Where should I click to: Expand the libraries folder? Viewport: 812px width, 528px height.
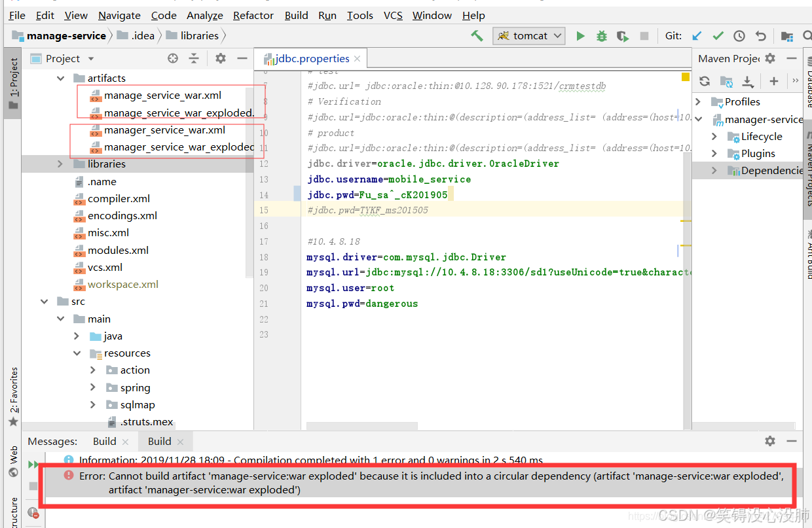pyautogui.click(x=61, y=164)
